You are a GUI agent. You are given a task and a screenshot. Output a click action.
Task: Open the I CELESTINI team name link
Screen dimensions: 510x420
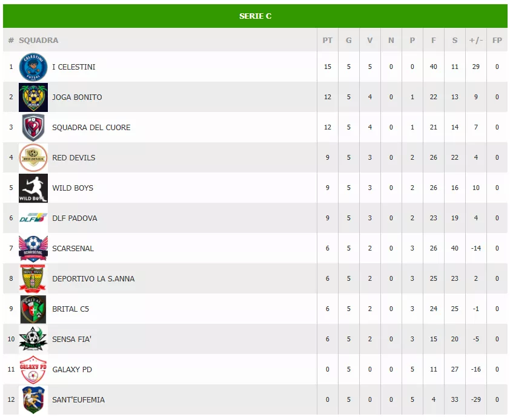tap(74, 67)
